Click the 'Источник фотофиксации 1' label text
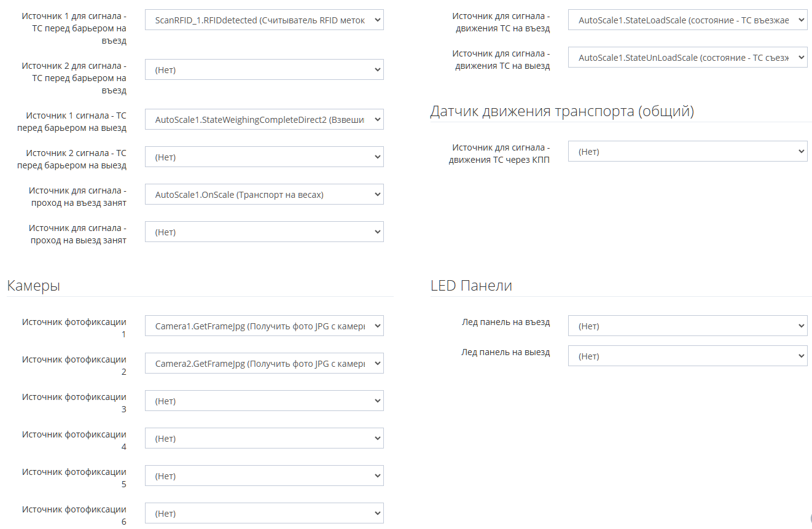The image size is (812, 529). [x=74, y=328]
